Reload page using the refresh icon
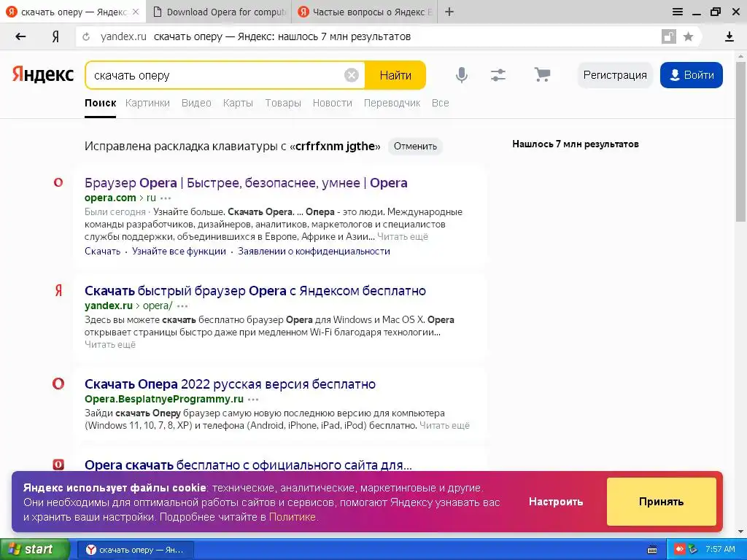Viewport: 747px width, 560px height. [86, 36]
